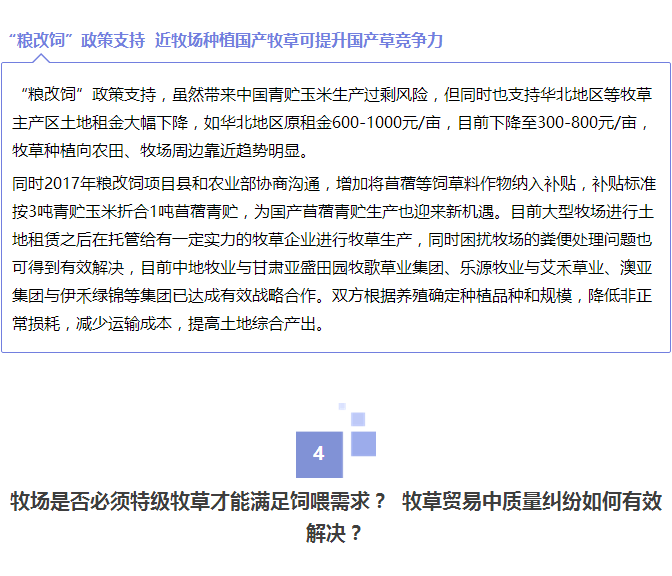The width and height of the screenshot is (672, 576).
Task: Select the heading phrase 近牧场种植国产牧草可提升国产草竞争力
Action: 299,40
